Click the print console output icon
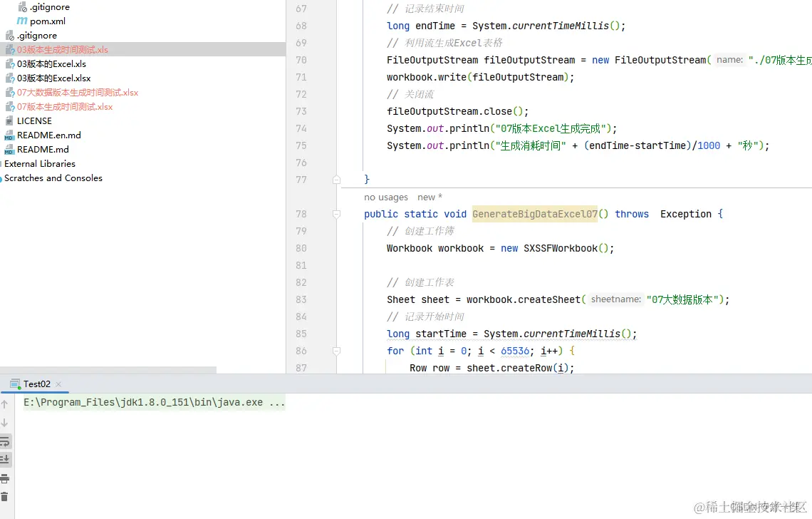Viewport: 812px width, 519px height. [x=5, y=478]
